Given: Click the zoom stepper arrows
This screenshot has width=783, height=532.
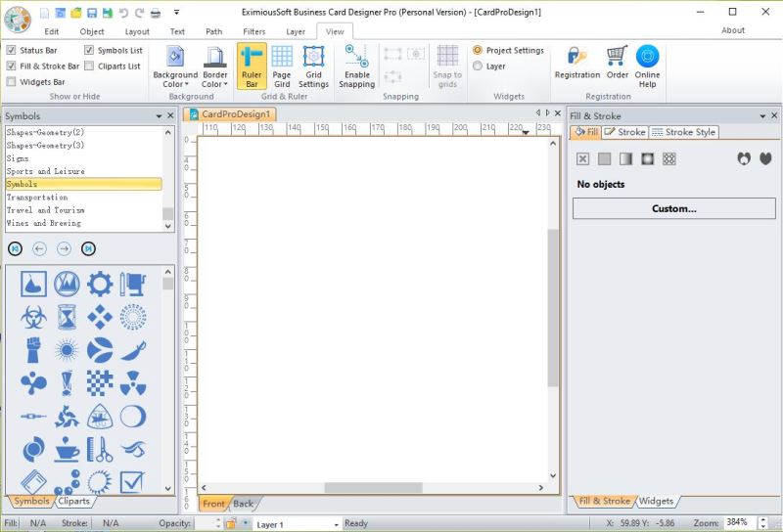Looking at the screenshot, I should [x=762, y=523].
